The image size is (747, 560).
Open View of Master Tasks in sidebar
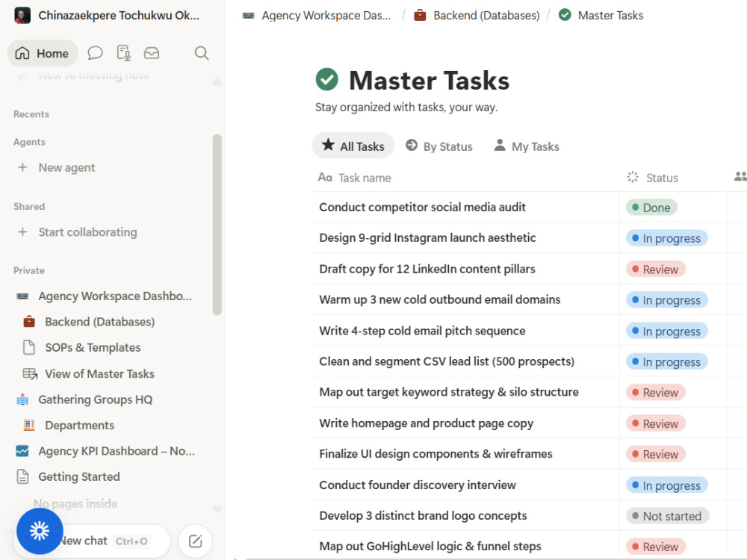click(99, 374)
